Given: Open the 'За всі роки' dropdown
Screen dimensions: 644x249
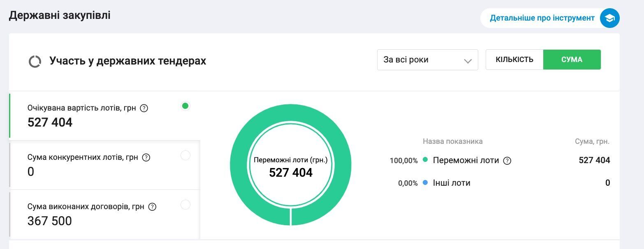Looking at the screenshot, I should pyautogui.click(x=428, y=60).
